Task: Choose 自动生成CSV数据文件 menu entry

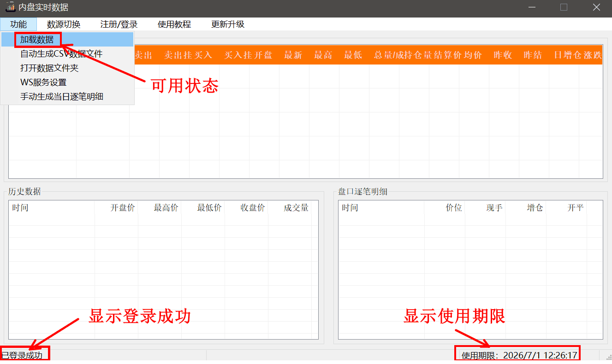Action: [x=61, y=54]
